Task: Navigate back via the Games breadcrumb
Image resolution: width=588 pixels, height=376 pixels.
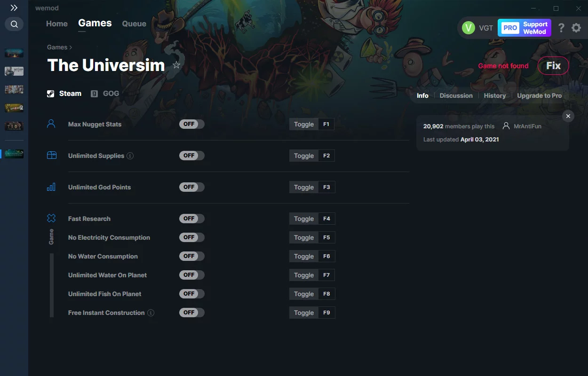Action: 57,47
